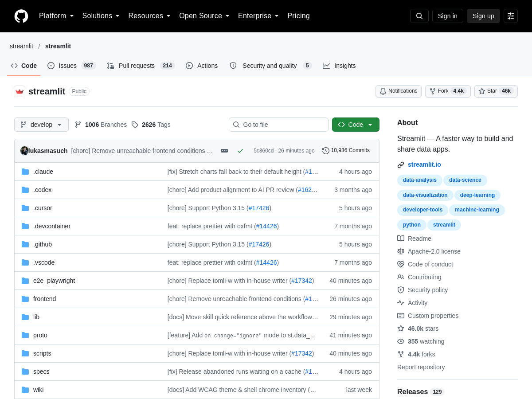Screen dimensions: 532x399
Task: Fork the repository with Fork button
Action: point(448,91)
